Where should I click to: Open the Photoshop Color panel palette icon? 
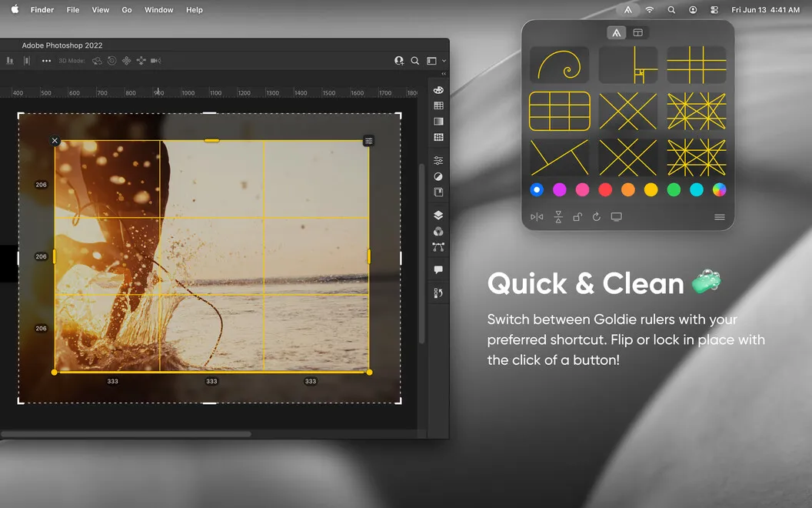438,90
